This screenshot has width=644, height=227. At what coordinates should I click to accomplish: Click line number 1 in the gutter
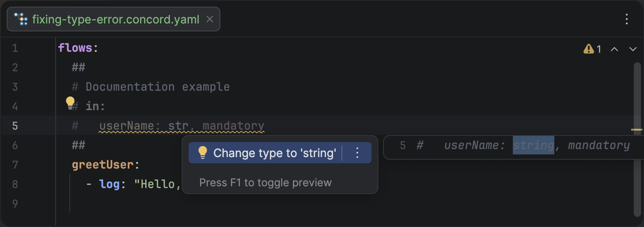pyautogui.click(x=15, y=48)
